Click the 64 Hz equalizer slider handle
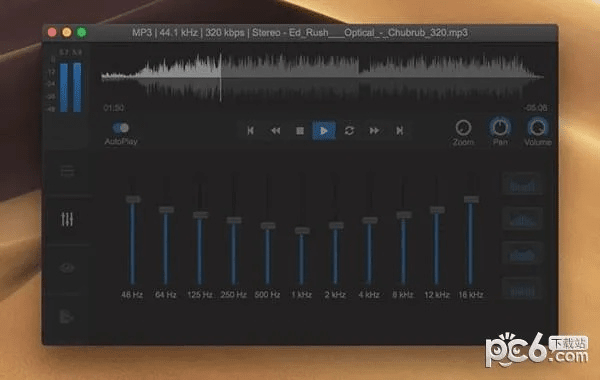The width and height of the screenshot is (600, 380). pyautogui.click(x=166, y=210)
